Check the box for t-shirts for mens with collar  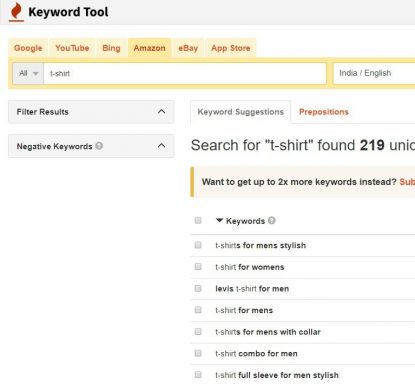198,332
